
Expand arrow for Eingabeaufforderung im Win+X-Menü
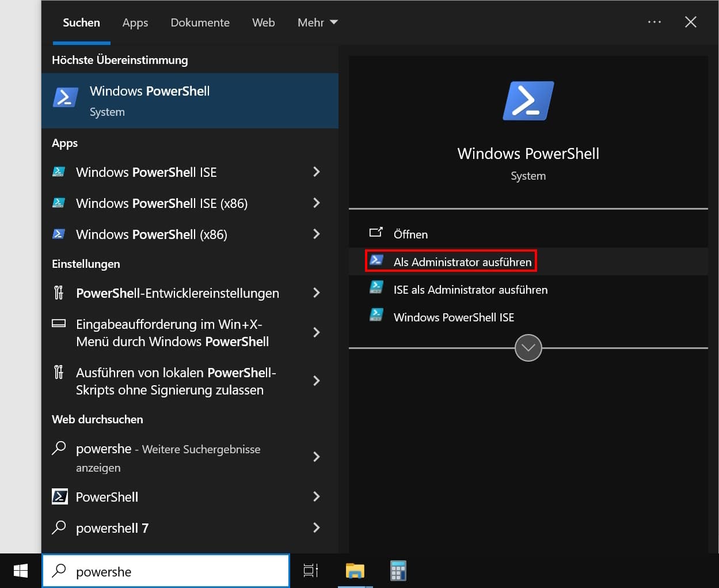tap(316, 332)
